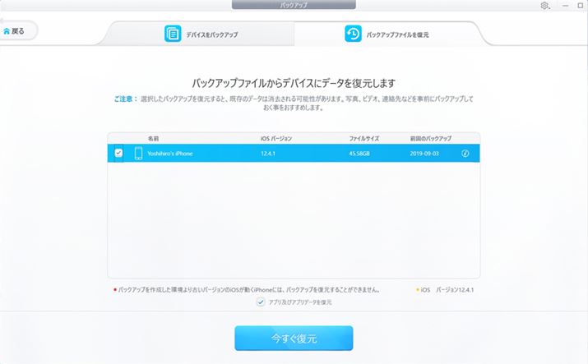588x364 pixels.
Task: Toggle the アプリ及びアプリデータを復元 checkbox
Action: [x=261, y=302]
